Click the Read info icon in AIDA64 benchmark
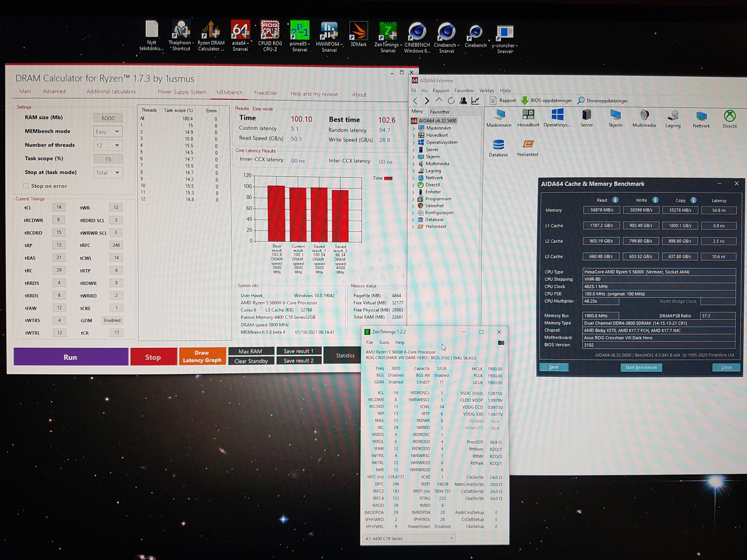 (x=615, y=200)
